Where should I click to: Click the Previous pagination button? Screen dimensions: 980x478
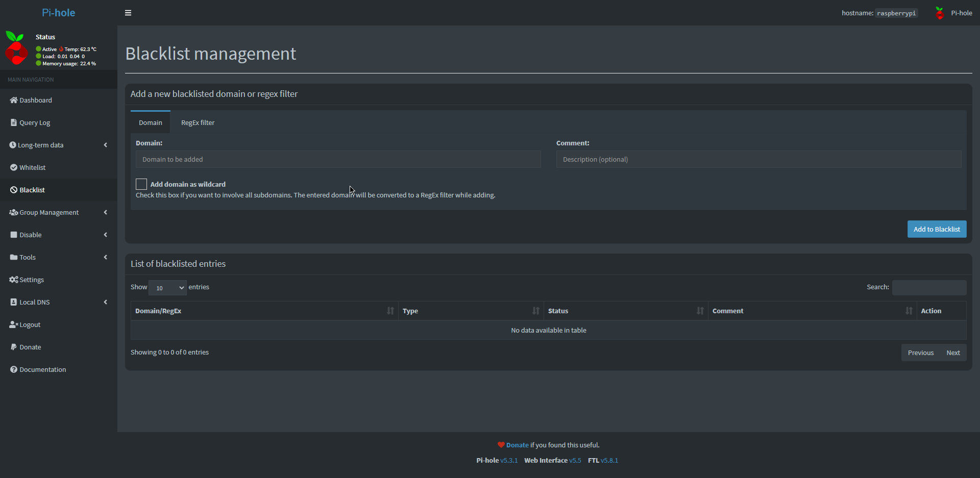(x=921, y=353)
